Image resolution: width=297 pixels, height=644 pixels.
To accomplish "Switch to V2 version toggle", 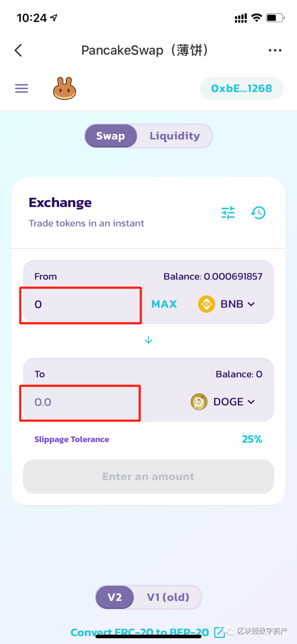I will (115, 597).
